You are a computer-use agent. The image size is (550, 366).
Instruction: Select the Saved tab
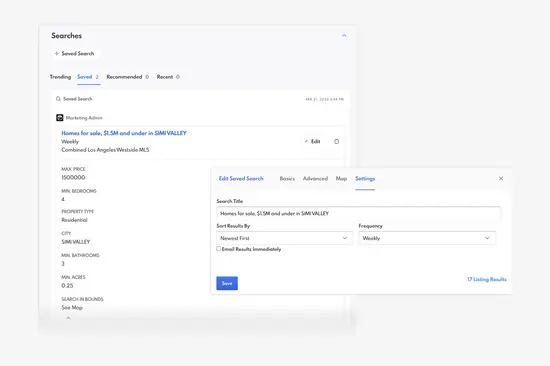(88, 77)
